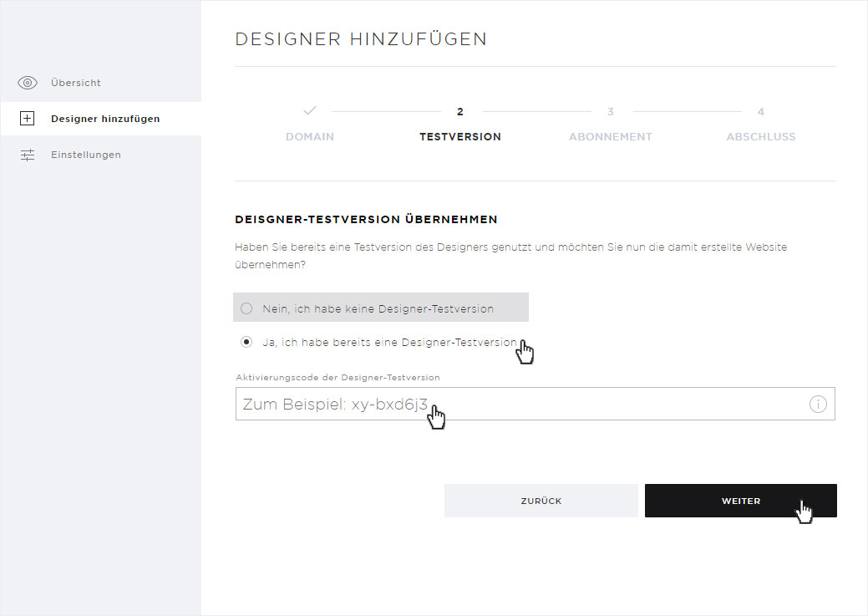This screenshot has width=868, height=616.
Task: Click the WEITER button
Action: point(741,501)
